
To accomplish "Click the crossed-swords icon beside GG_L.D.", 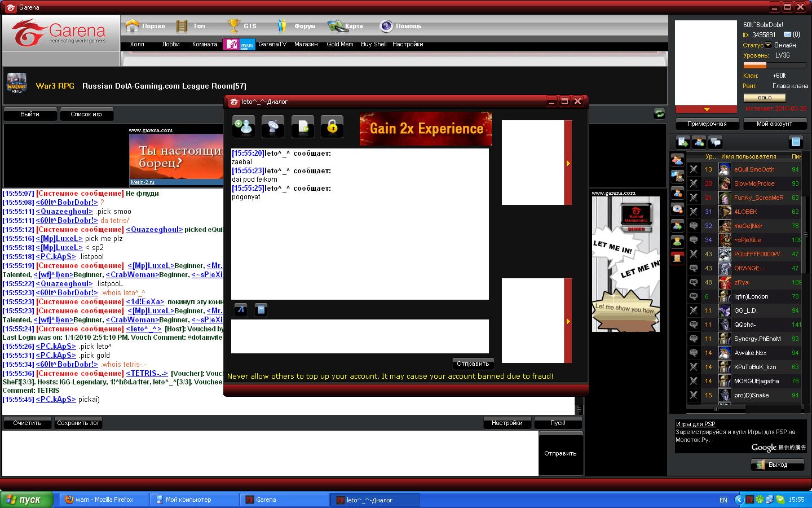I will (x=694, y=310).
